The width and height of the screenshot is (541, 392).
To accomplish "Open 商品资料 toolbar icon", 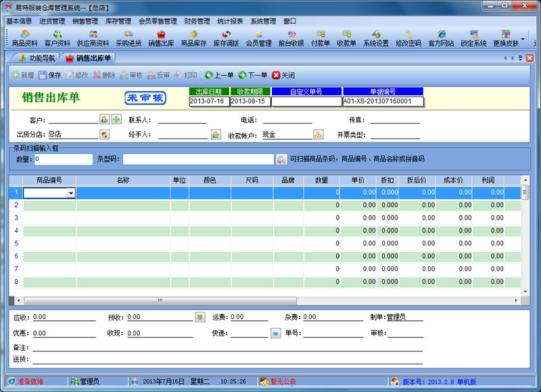I will [24, 38].
